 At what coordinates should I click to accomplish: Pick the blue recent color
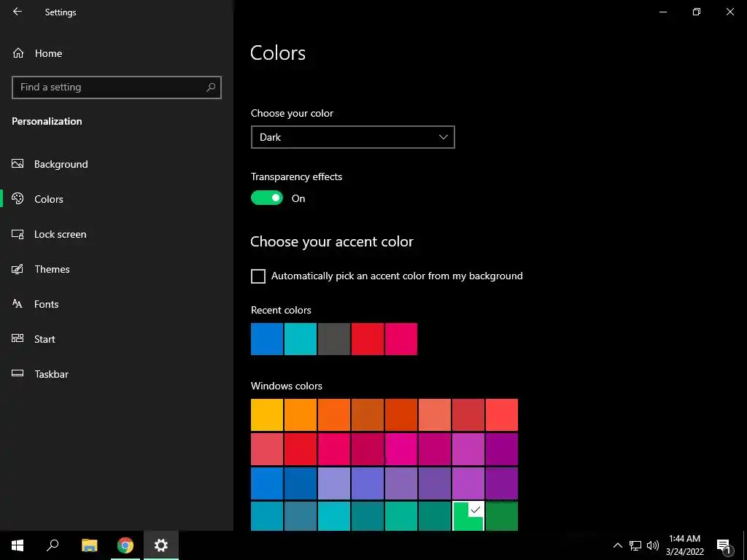(x=267, y=339)
